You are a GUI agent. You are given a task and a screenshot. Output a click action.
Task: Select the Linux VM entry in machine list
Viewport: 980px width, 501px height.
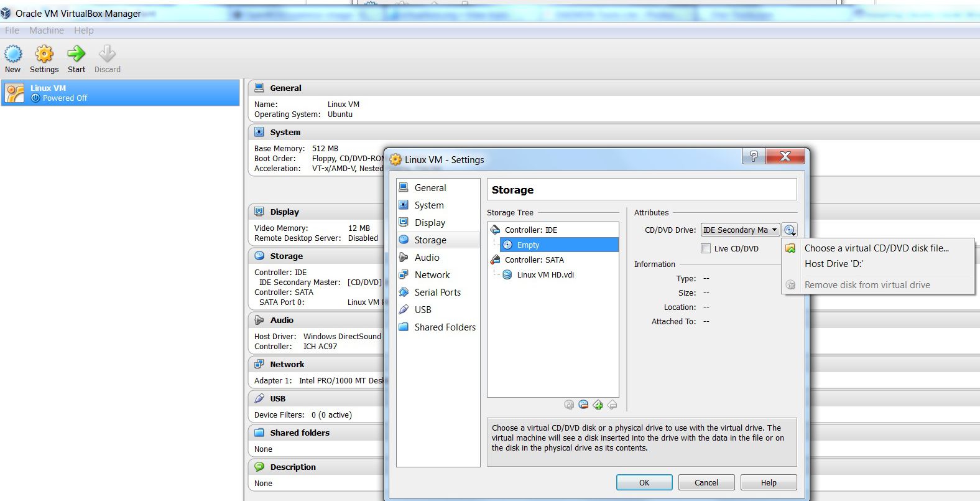[x=121, y=93]
